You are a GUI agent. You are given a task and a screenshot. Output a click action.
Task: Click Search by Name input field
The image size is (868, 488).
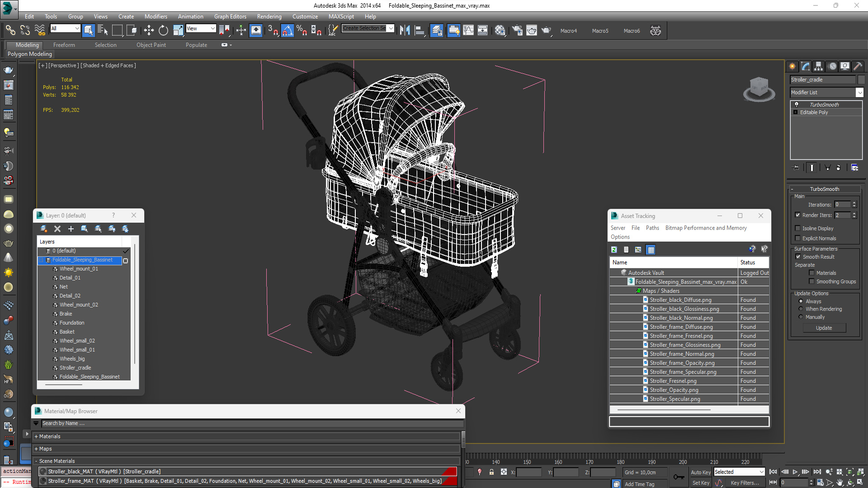click(247, 423)
